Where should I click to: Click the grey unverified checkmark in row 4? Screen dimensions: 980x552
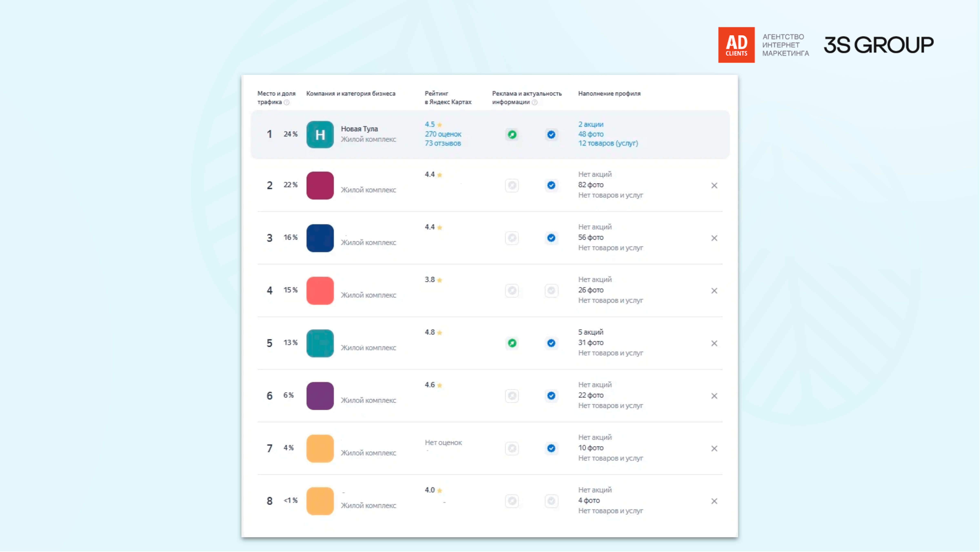click(551, 290)
